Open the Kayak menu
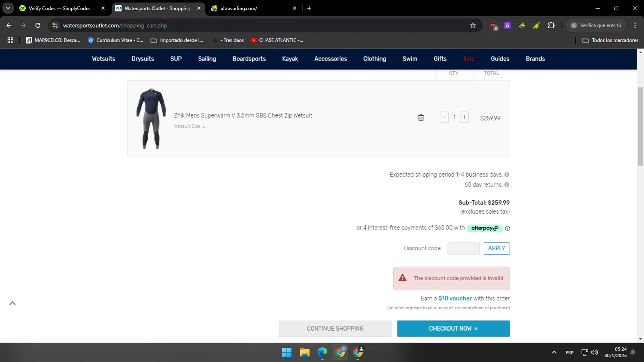644x362 pixels. pyautogui.click(x=290, y=59)
